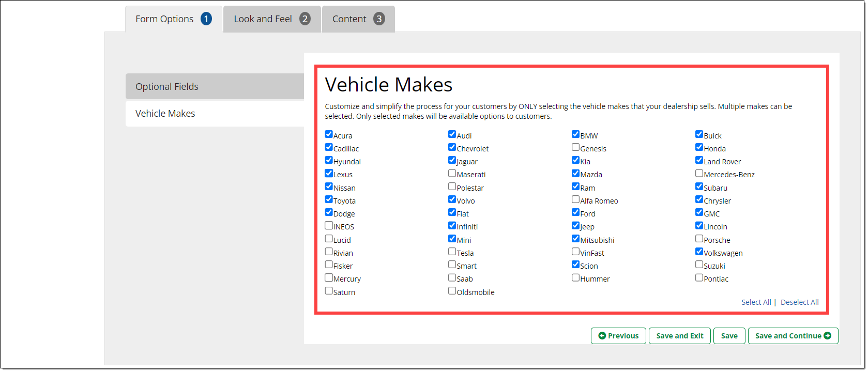Uncheck the Scion checkbox
Viewport: 868px width, 372px height.
[x=575, y=265]
